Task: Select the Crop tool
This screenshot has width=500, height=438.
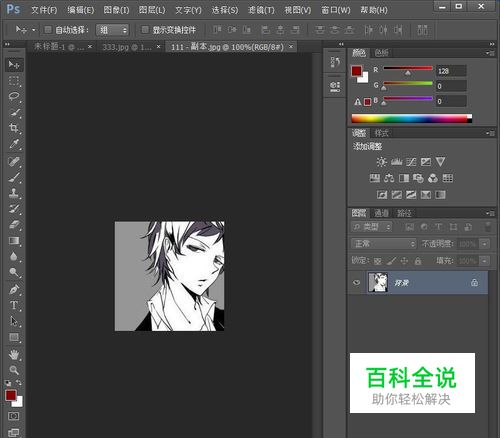Action: tap(14, 128)
